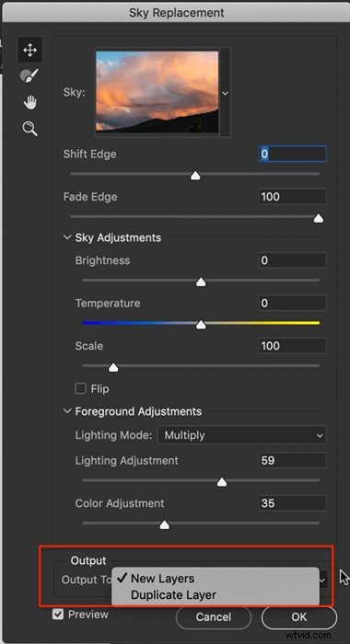Select the Sky Brush tool
350x644 pixels.
click(x=29, y=75)
